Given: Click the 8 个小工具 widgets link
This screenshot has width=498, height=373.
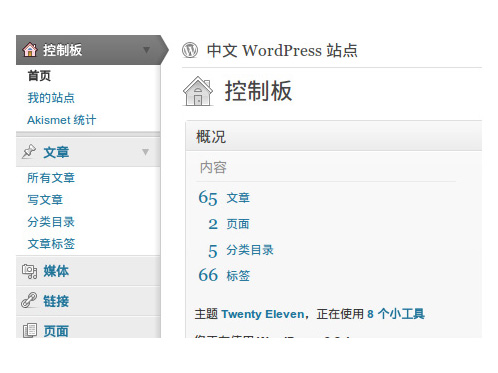Looking at the screenshot, I should pyautogui.click(x=396, y=314).
